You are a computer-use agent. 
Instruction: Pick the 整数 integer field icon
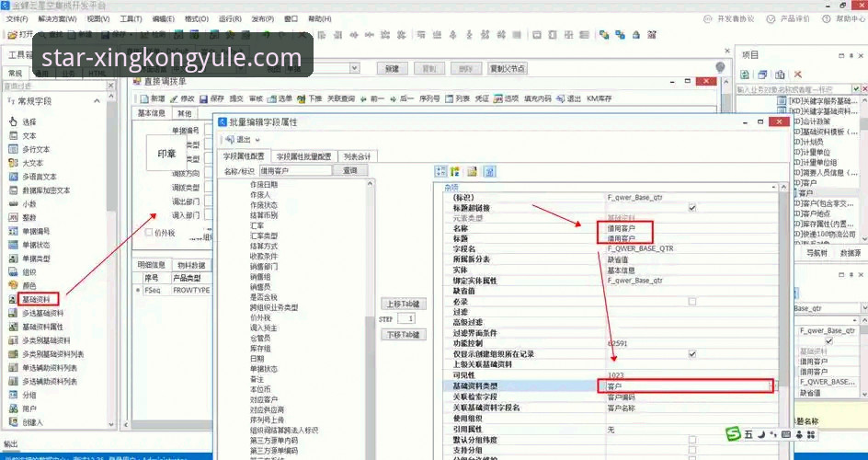coord(13,217)
